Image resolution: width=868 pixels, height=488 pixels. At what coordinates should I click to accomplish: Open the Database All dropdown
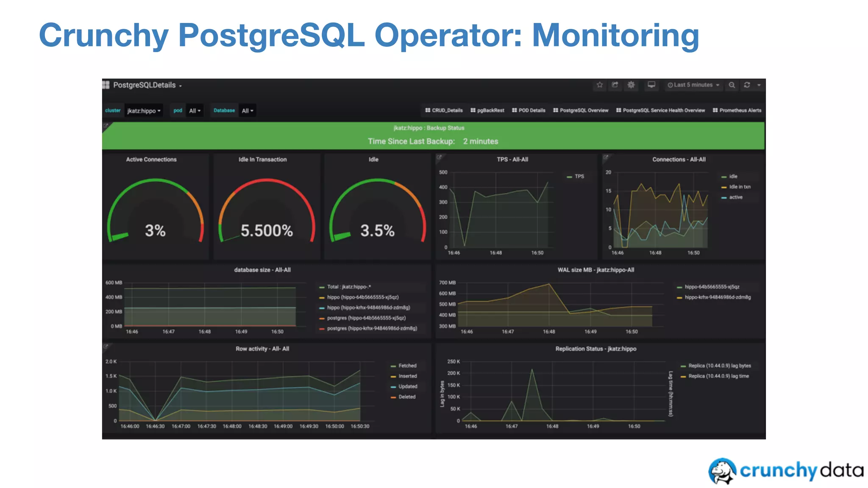[248, 111]
